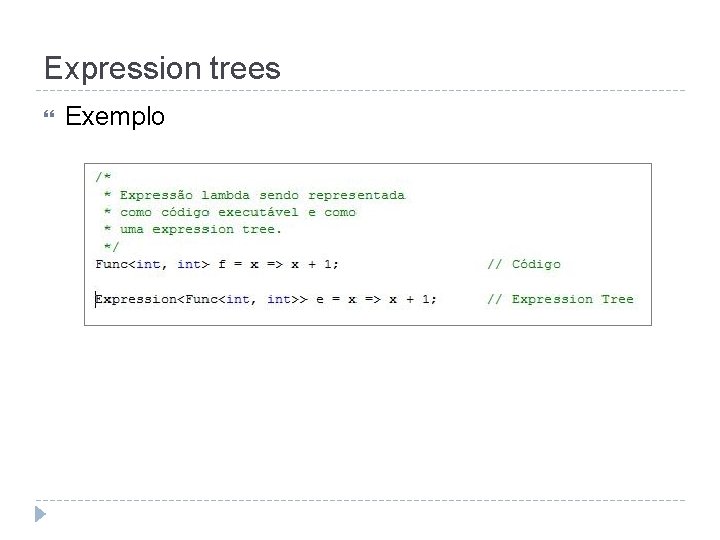
Task: Click the opening "/*" comment marker
Action: [103, 177]
